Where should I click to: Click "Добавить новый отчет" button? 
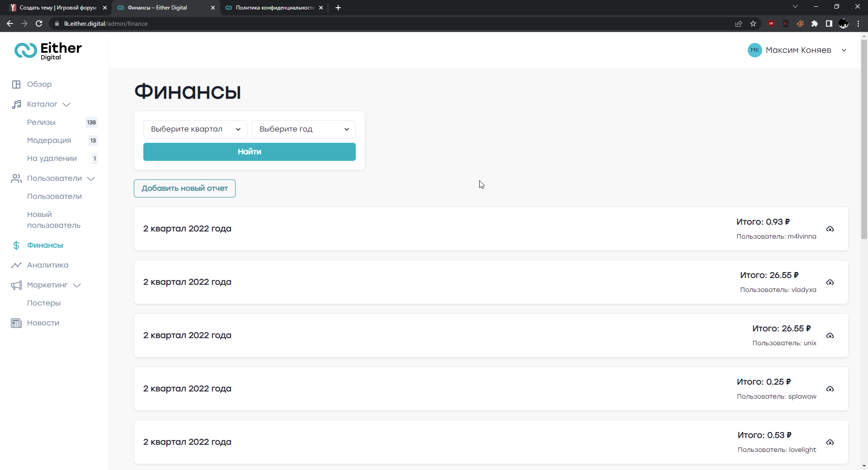pos(184,188)
